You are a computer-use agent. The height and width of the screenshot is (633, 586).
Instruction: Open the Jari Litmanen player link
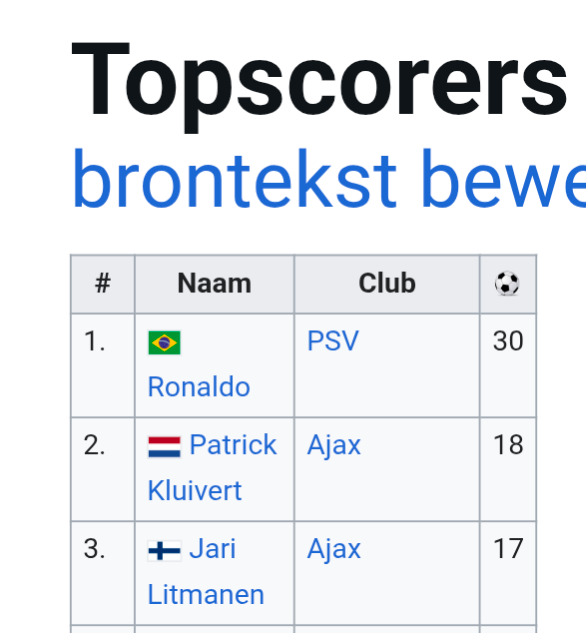click(206, 572)
